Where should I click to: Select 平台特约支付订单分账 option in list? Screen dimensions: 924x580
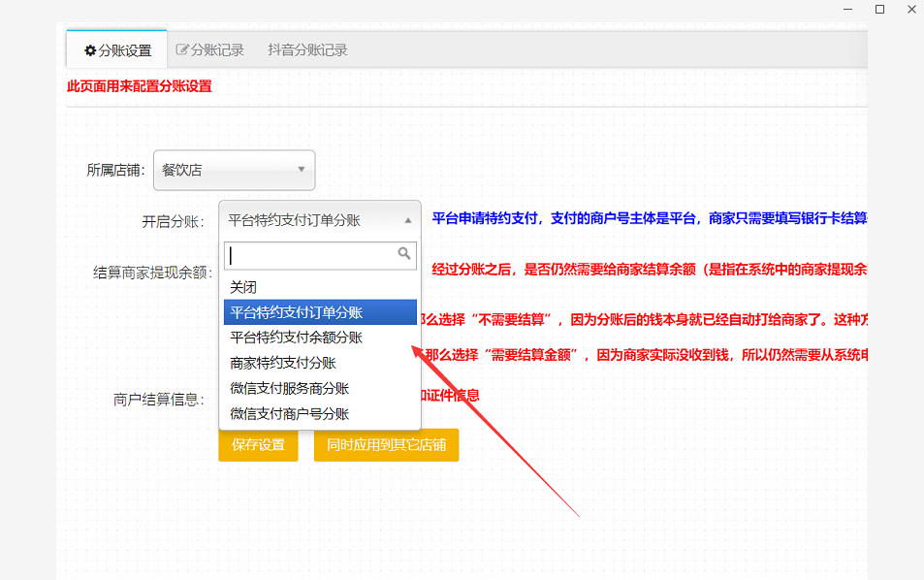point(296,312)
